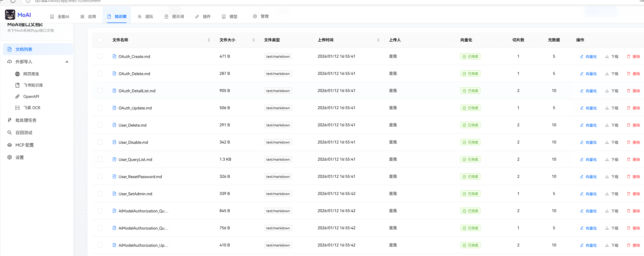This screenshot has height=256, width=644.
Task: Tick the checkbox for User_Delete.md row
Action: click(100, 125)
